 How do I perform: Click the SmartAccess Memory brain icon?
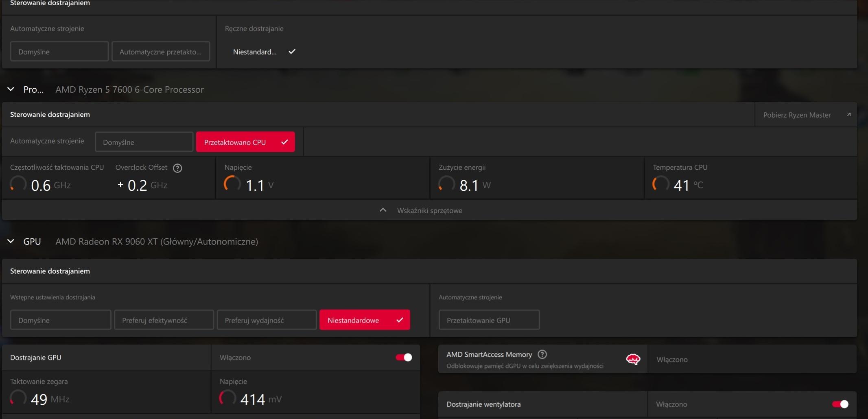(633, 359)
